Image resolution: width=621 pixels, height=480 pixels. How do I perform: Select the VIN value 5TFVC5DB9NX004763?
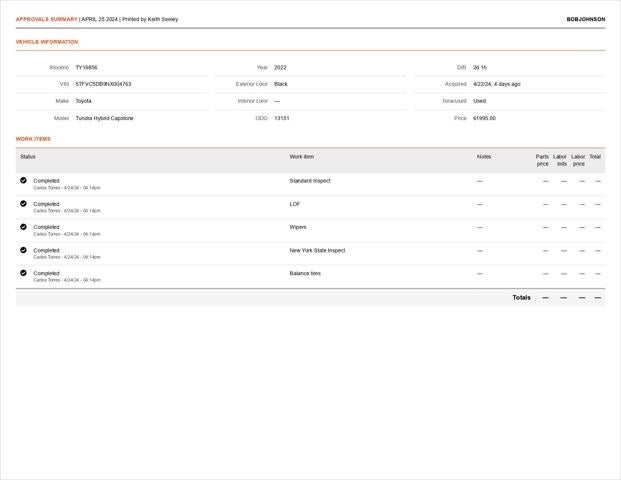tap(103, 84)
